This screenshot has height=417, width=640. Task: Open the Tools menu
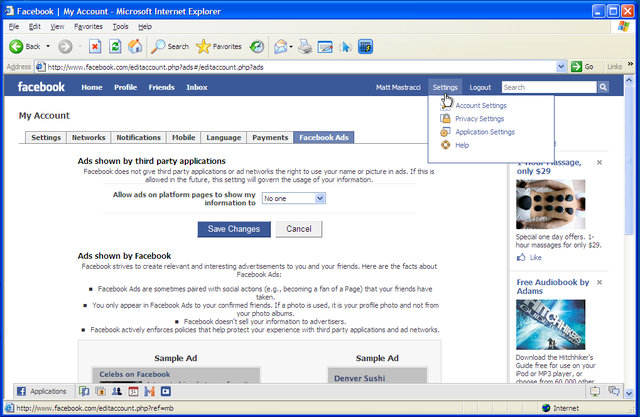tap(120, 27)
